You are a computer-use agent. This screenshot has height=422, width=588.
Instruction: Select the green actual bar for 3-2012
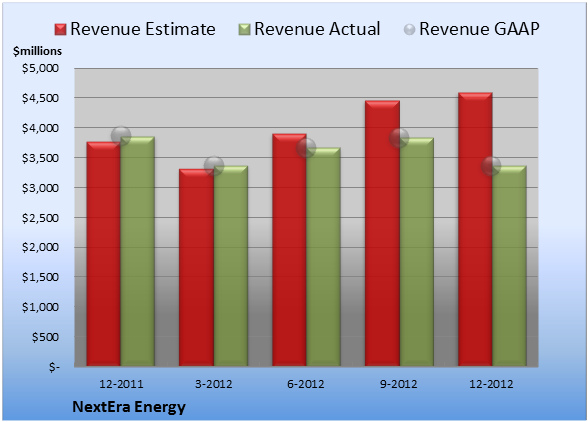231,266
